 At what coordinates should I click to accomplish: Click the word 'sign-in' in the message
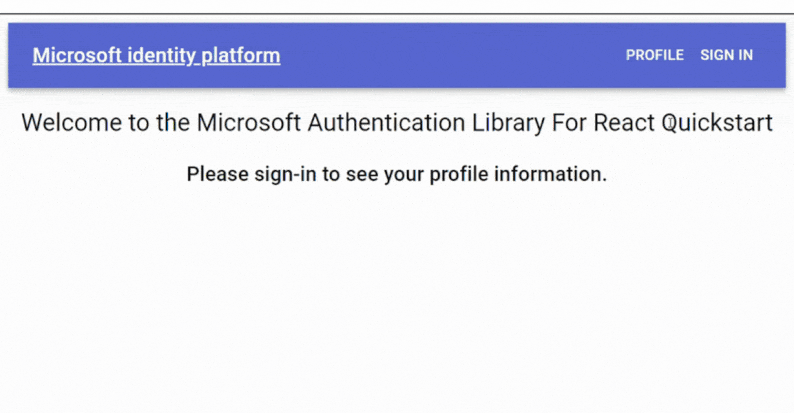coord(285,175)
